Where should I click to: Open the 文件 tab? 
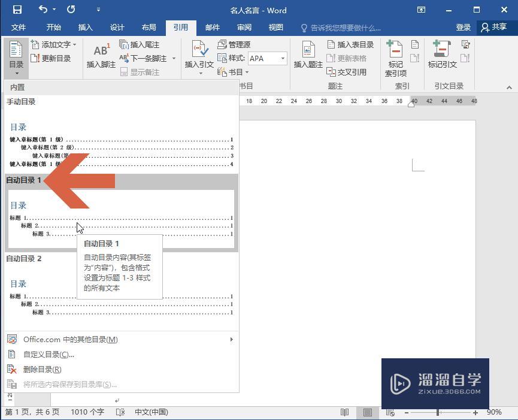click(x=19, y=28)
